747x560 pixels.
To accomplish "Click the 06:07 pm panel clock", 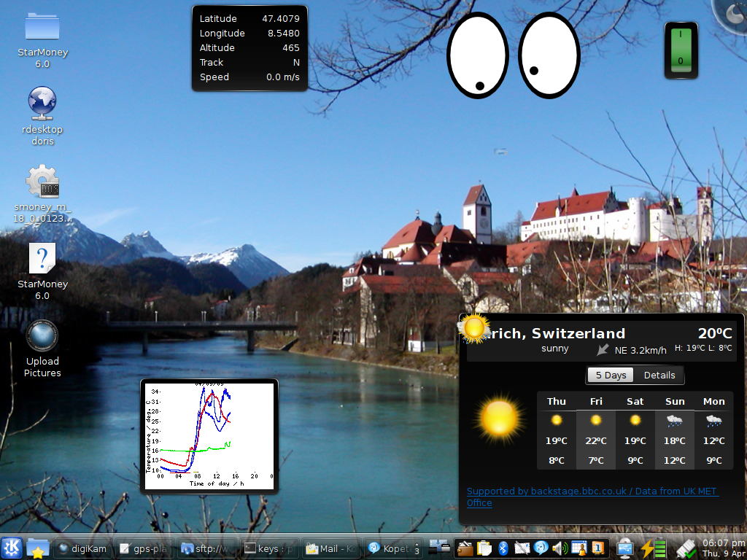I will pyautogui.click(x=723, y=548).
